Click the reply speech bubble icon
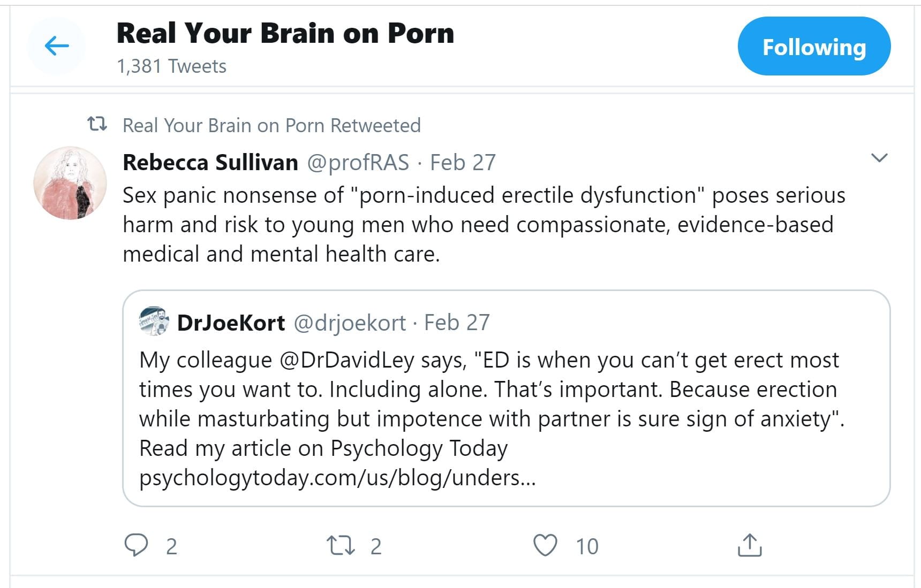 tap(136, 545)
